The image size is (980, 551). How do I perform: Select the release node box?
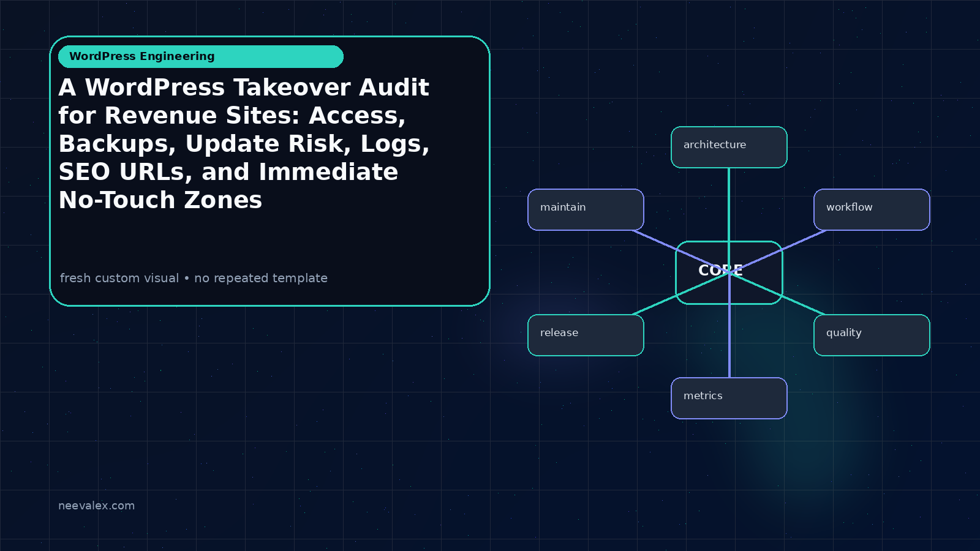586,335
